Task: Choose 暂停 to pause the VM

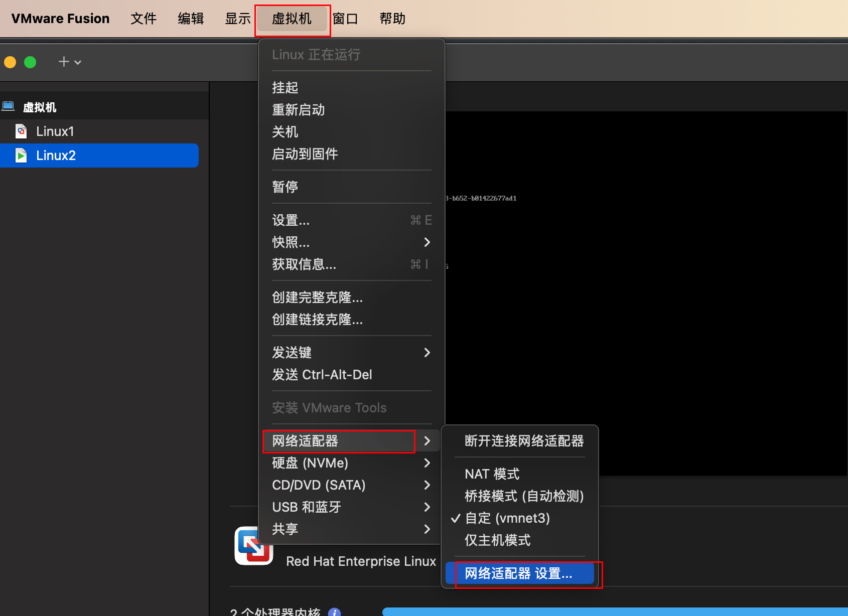Action: (x=351, y=187)
